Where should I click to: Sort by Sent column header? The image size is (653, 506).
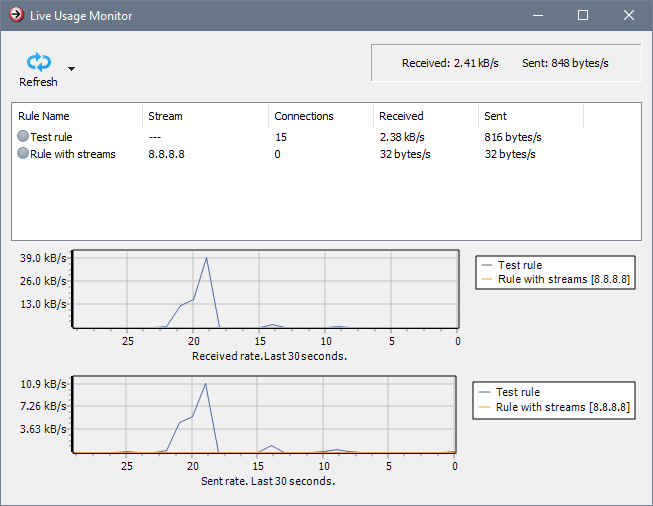click(x=495, y=116)
